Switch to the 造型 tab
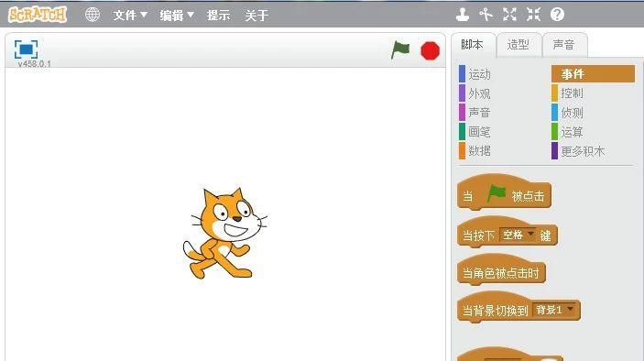644x361 pixels. [518, 45]
